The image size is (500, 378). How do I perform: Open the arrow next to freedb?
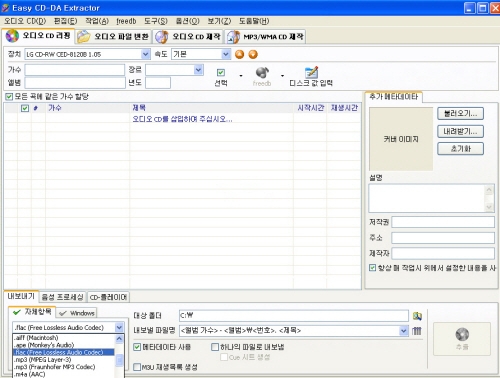click(282, 76)
